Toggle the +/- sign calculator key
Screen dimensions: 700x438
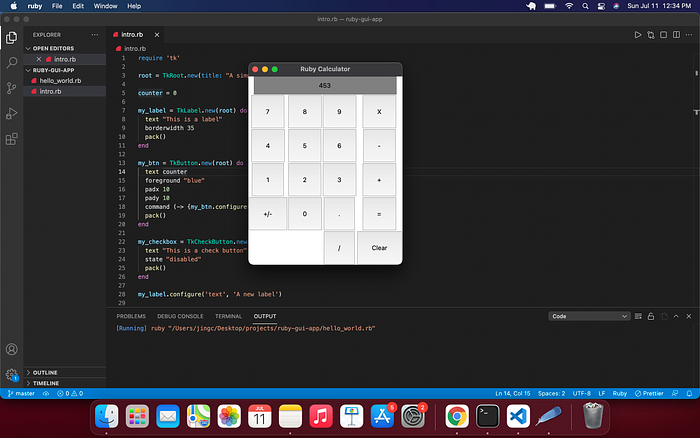pyautogui.click(x=268, y=214)
